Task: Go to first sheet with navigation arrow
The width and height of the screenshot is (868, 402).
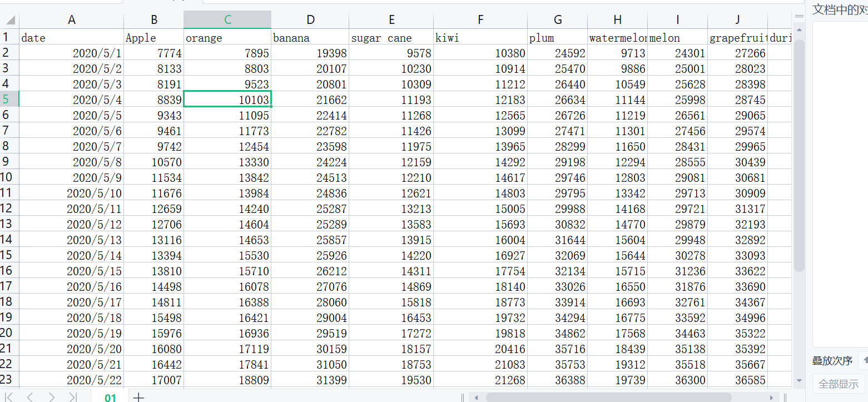Action: (9, 397)
